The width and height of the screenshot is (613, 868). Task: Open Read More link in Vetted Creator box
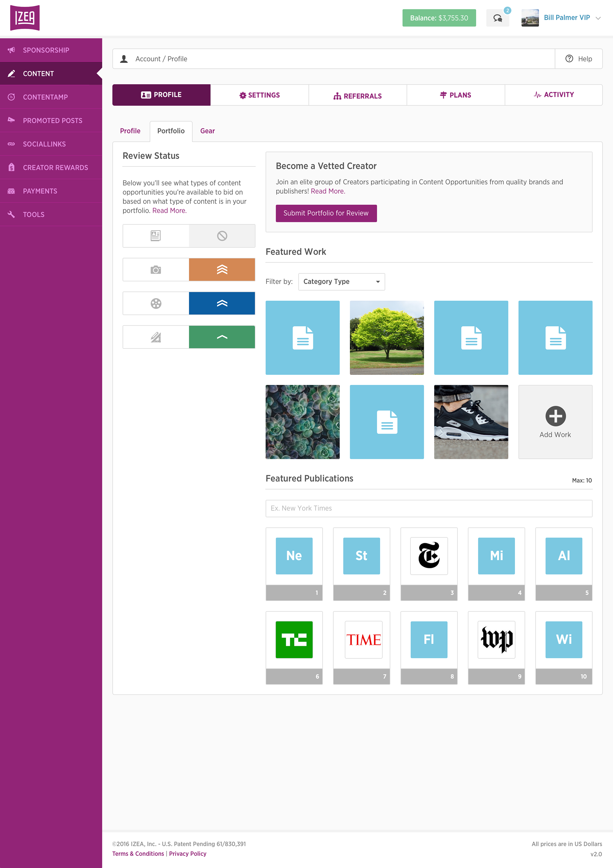click(x=328, y=191)
